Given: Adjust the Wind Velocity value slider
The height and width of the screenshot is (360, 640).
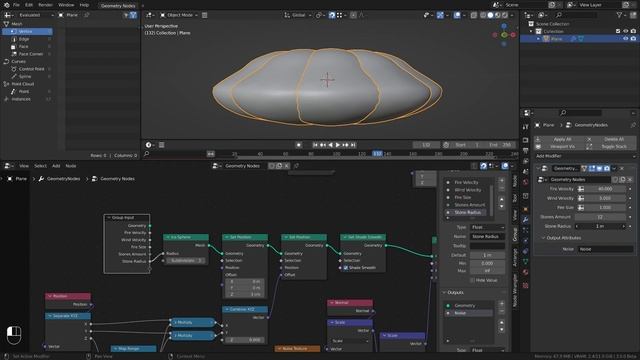Looking at the screenshot, I should [605, 198].
